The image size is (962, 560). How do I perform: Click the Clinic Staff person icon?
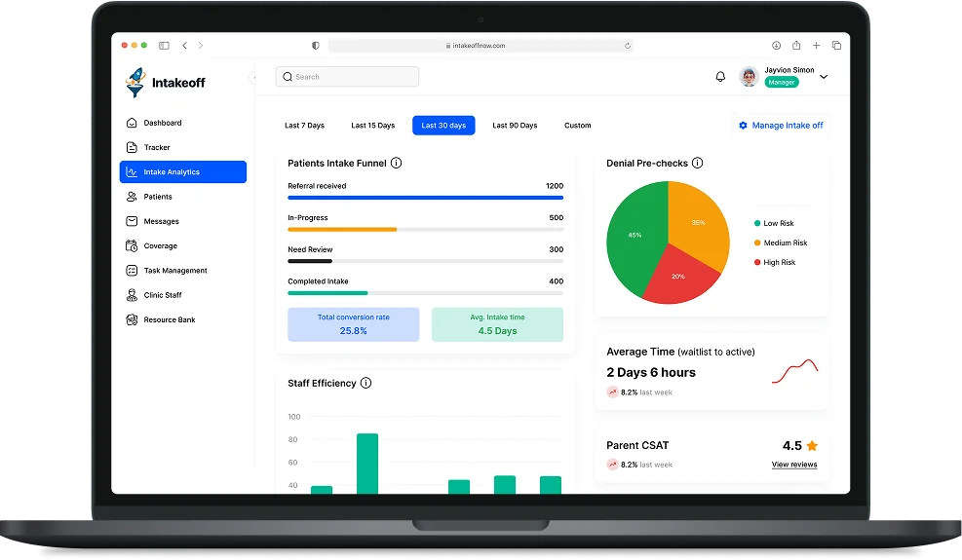tap(132, 295)
